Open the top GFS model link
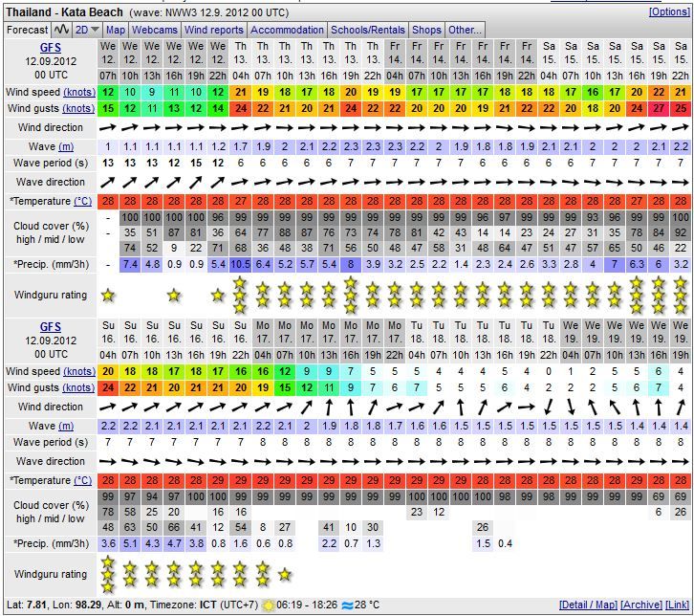This screenshot has width=694, height=616. (49, 48)
